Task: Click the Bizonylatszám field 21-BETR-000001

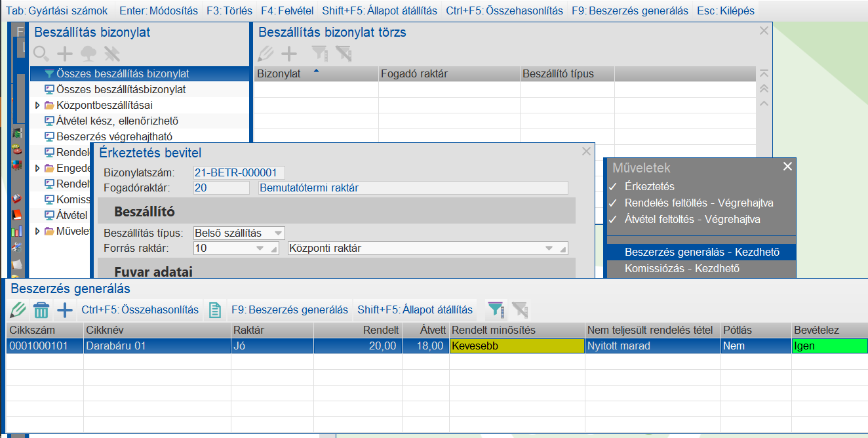Action: click(x=239, y=172)
